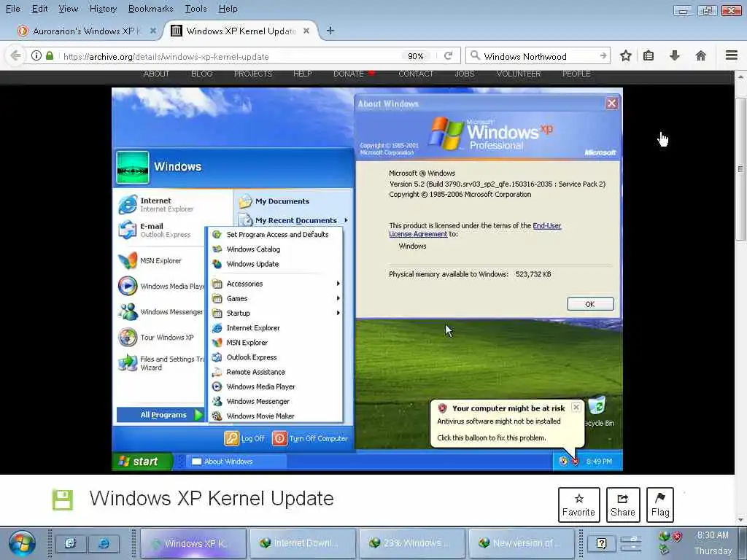Screen dimensions: 747x560
Task: Open the History menu
Action: [x=103, y=9]
